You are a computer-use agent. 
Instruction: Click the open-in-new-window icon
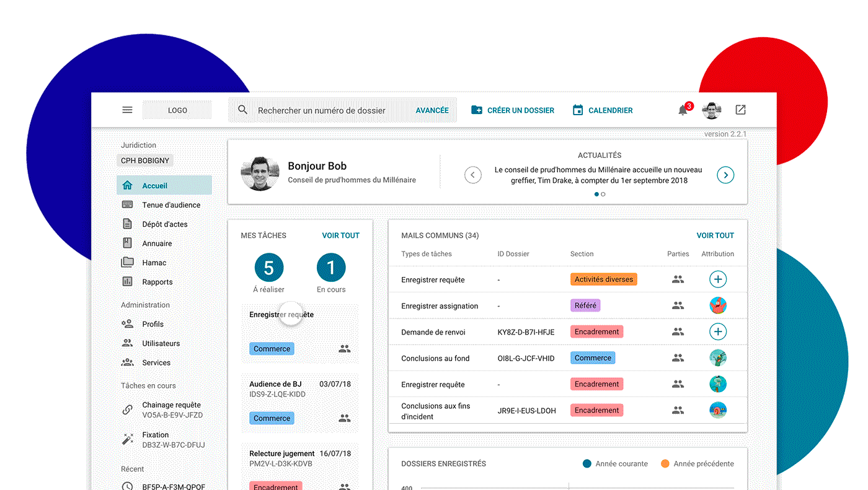(x=740, y=110)
